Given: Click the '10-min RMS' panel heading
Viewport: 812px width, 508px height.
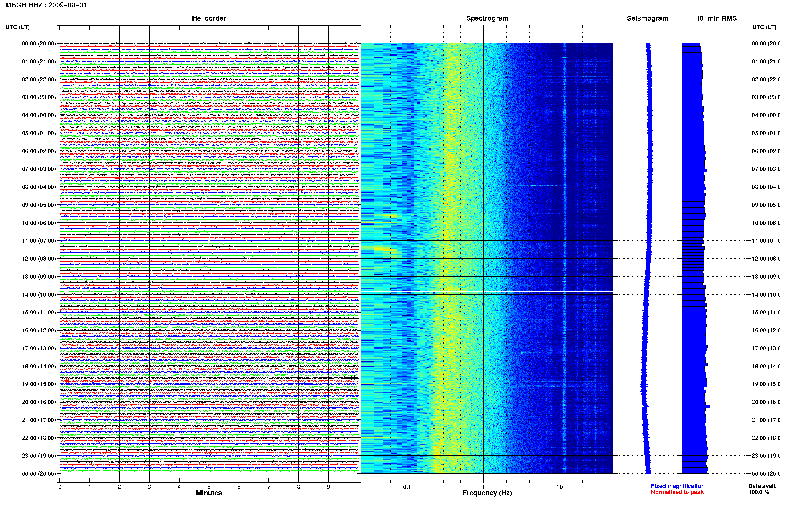Looking at the screenshot, I should [x=716, y=18].
